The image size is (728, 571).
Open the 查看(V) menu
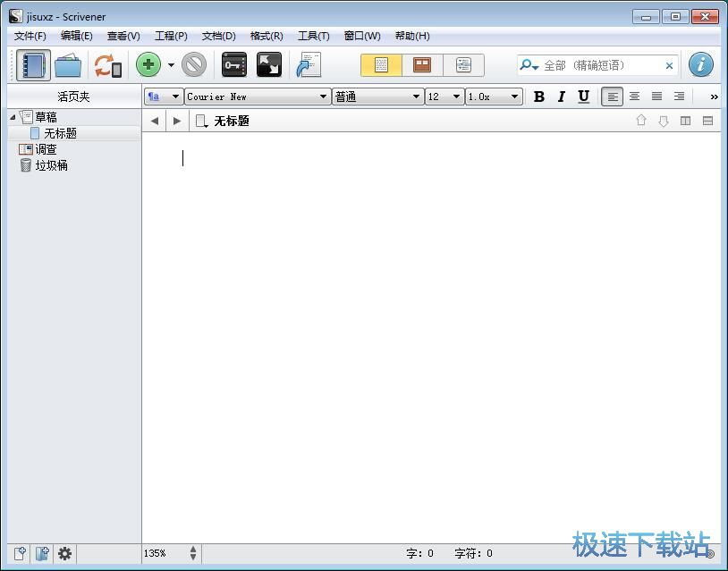click(x=123, y=36)
